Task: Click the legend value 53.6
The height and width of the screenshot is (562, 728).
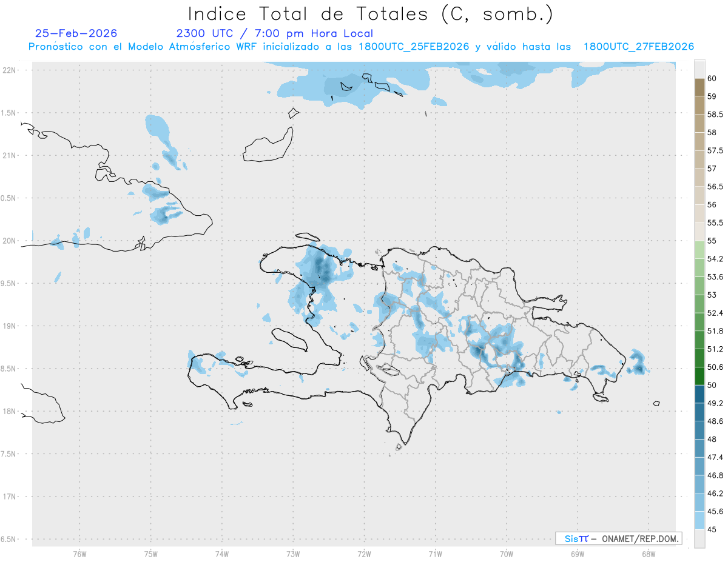Action: [x=715, y=277]
